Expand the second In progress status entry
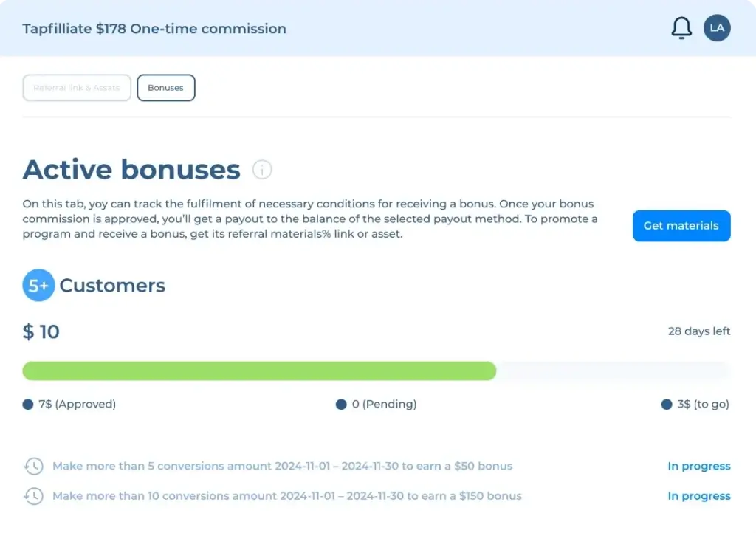Viewport: 756px width, 533px height. pyautogui.click(x=698, y=495)
